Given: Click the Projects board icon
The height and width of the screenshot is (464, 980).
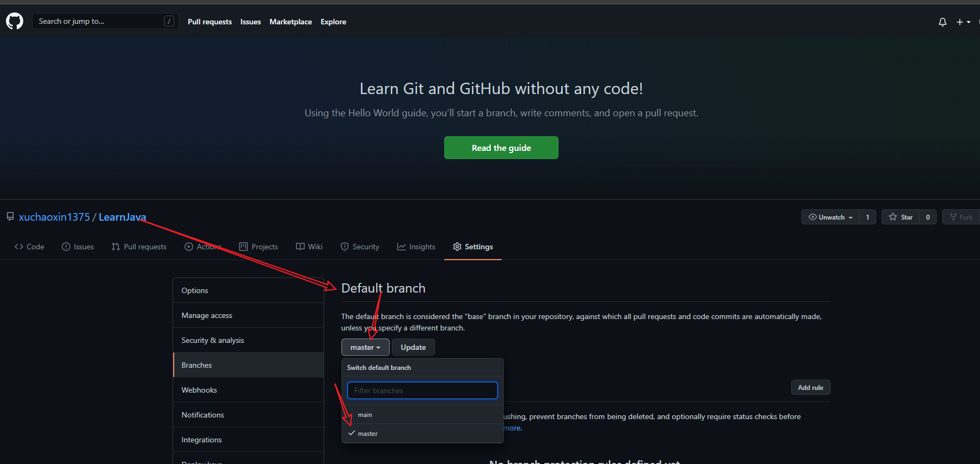Looking at the screenshot, I should tap(244, 247).
